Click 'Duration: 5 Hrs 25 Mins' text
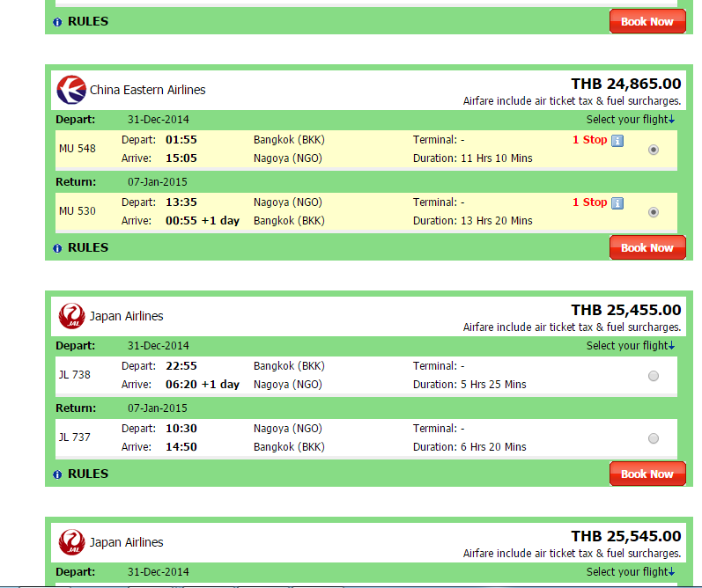The width and height of the screenshot is (702, 588). tap(469, 385)
